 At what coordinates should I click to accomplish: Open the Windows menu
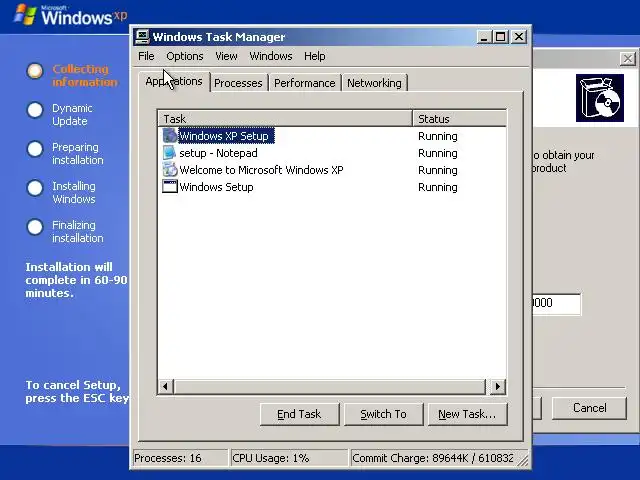pyautogui.click(x=271, y=56)
